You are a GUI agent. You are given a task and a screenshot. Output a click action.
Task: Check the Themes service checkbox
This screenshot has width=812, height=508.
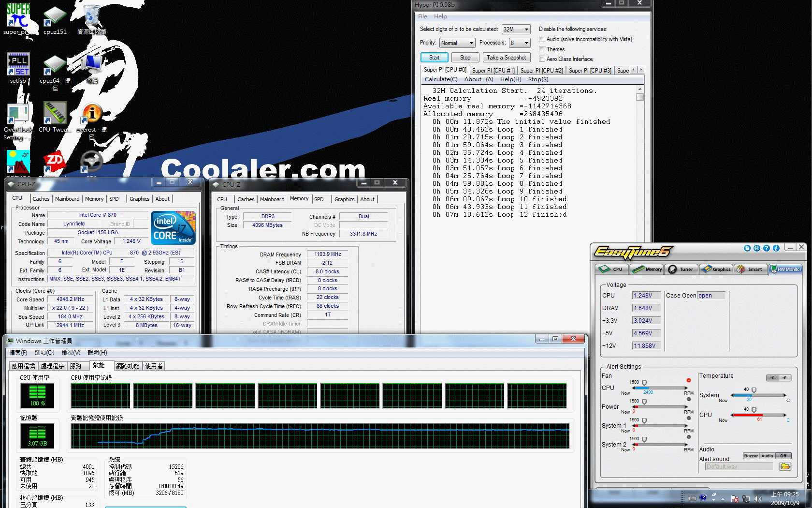(x=542, y=49)
